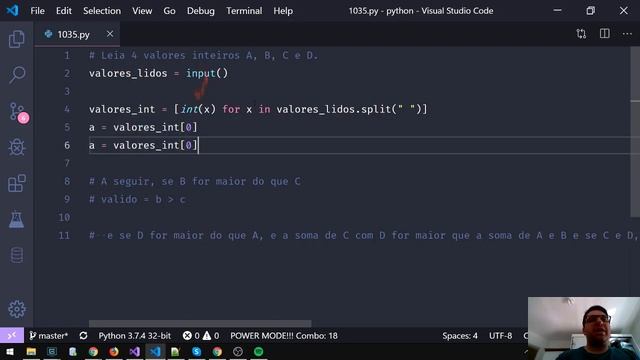Open the View menu

tap(142, 11)
